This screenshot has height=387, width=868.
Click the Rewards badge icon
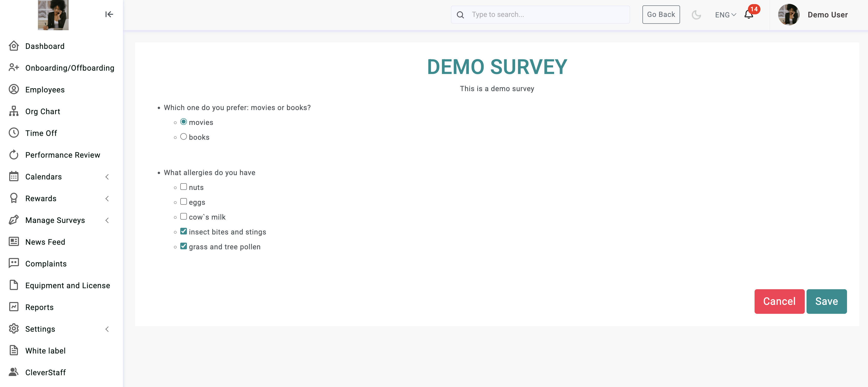[x=14, y=198]
